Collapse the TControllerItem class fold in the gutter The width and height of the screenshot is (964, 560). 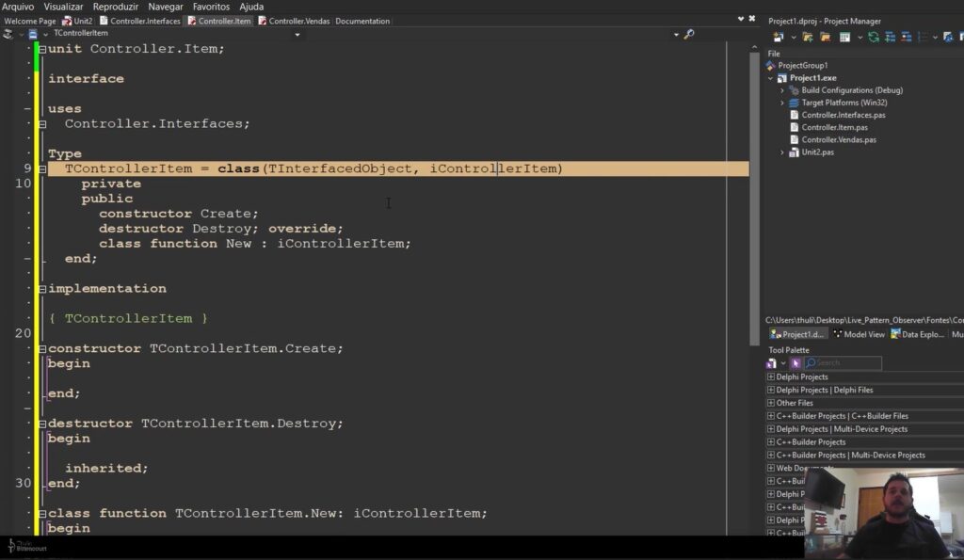[x=42, y=168]
